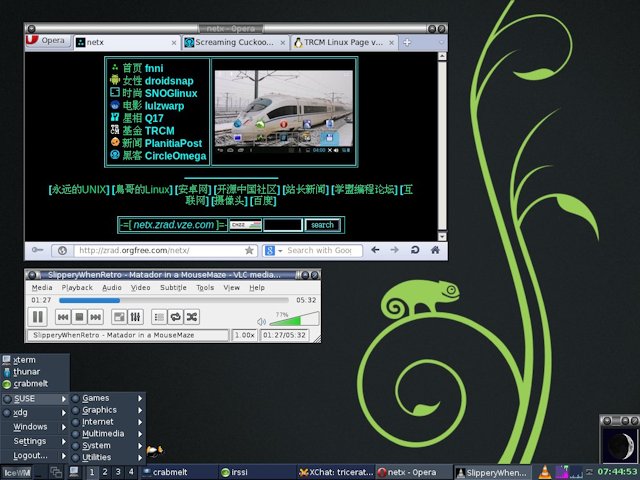Image resolution: width=640 pixels, height=480 pixels.
Task: Open the VLC Media menu
Action: pos(42,287)
